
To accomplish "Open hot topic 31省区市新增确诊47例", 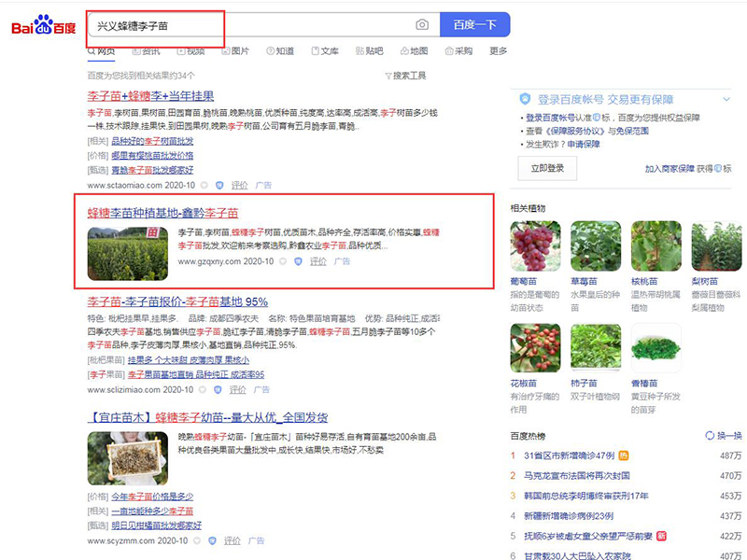I will 570,455.
